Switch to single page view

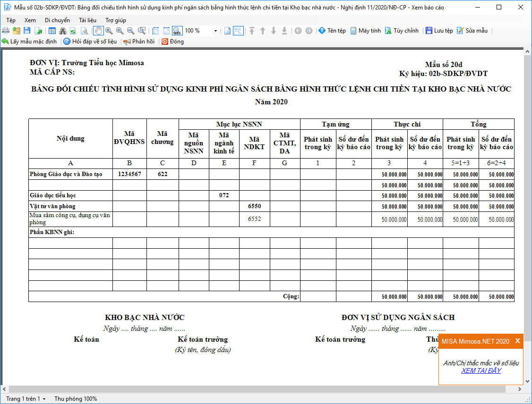click(x=227, y=31)
